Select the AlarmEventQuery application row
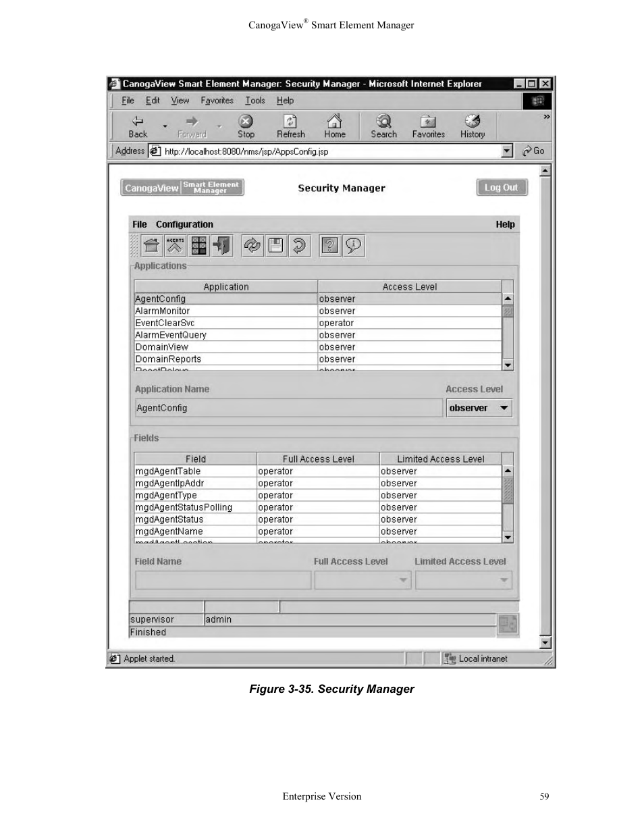This screenshot has width=644, height=834. [x=318, y=335]
